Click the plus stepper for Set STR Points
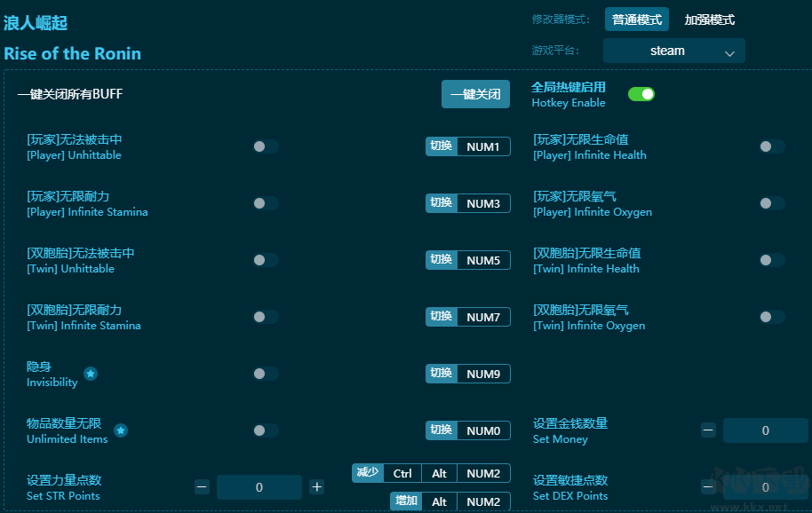This screenshot has height=513, width=812. coord(316,487)
